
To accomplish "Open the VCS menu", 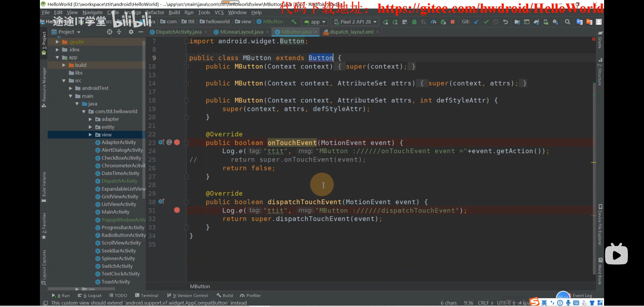I will click(219, 12).
